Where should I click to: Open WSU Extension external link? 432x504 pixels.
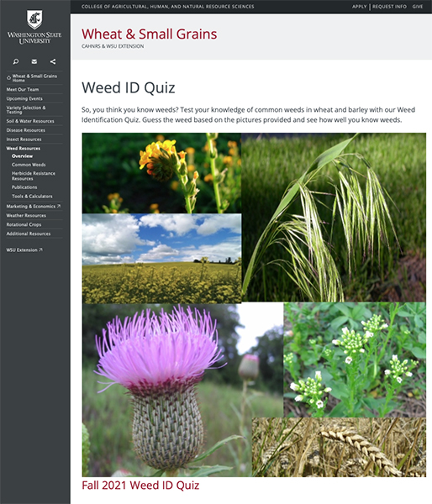[24, 249]
